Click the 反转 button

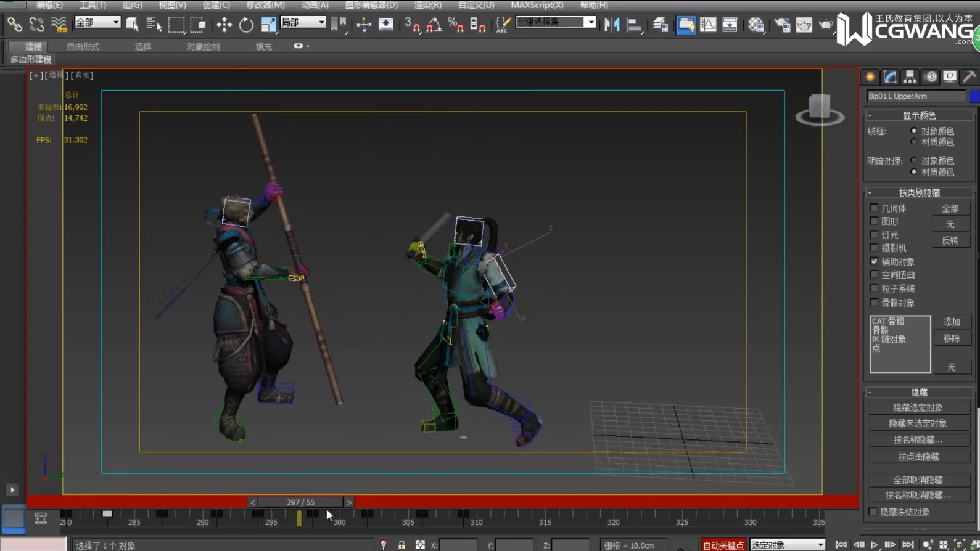click(950, 240)
